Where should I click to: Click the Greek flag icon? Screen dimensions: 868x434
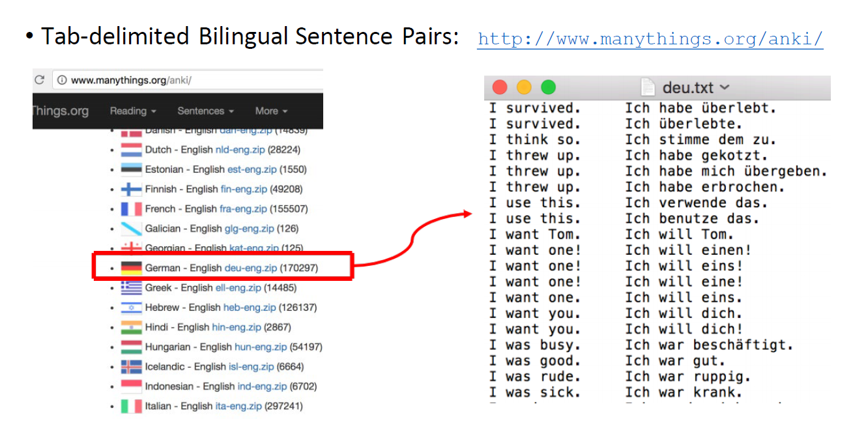pyautogui.click(x=131, y=287)
